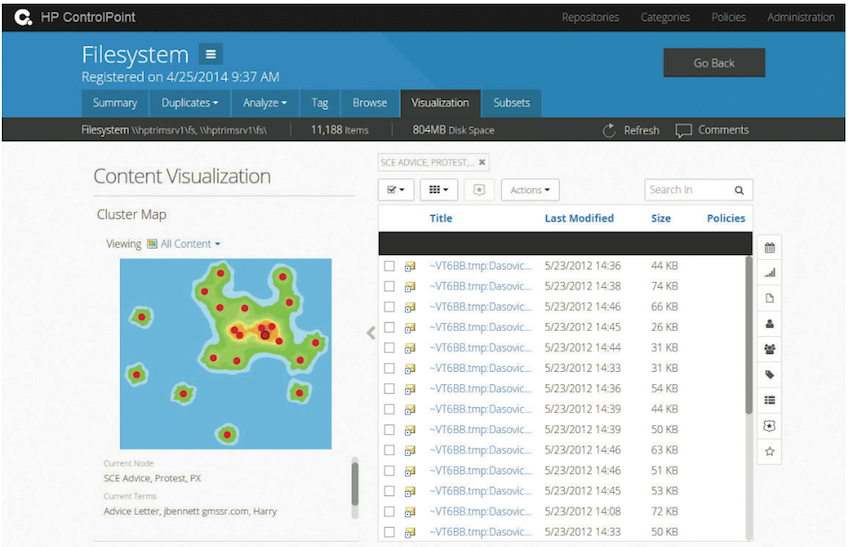Viewport: 850px width, 547px height.
Task: Switch to the Tag tab
Action: (x=320, y=103)
